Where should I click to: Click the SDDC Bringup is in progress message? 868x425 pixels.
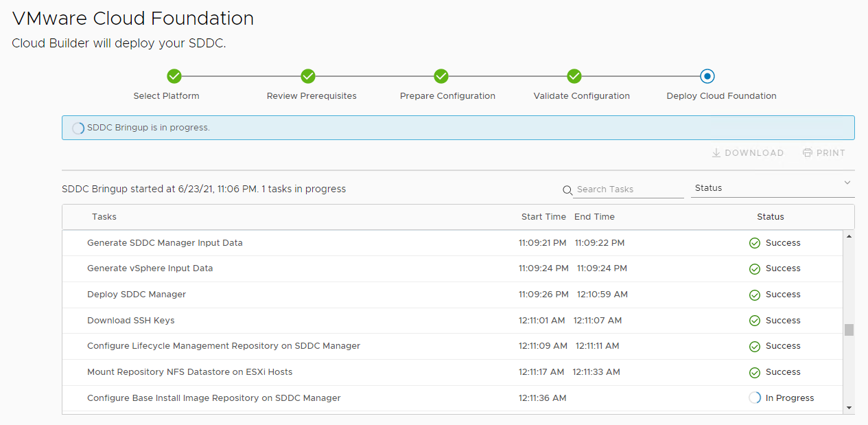pos(148,128)
